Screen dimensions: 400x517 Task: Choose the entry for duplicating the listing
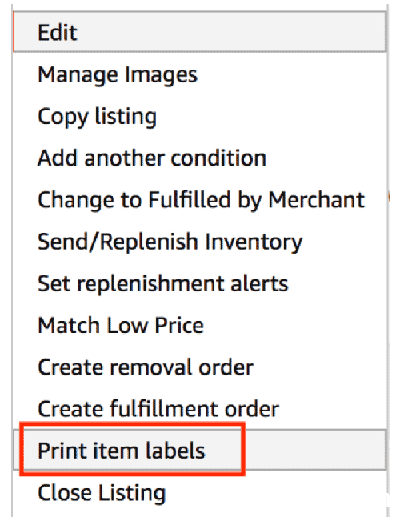click(199, 116)
